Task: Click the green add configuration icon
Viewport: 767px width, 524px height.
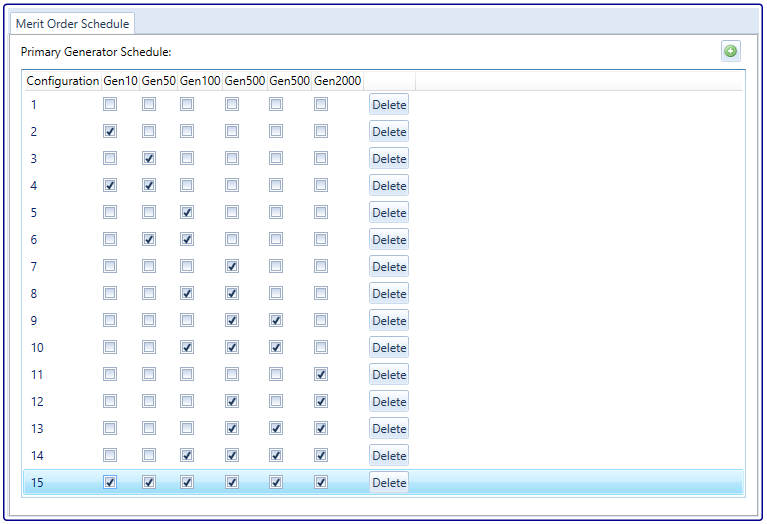Action: (731, 51)
